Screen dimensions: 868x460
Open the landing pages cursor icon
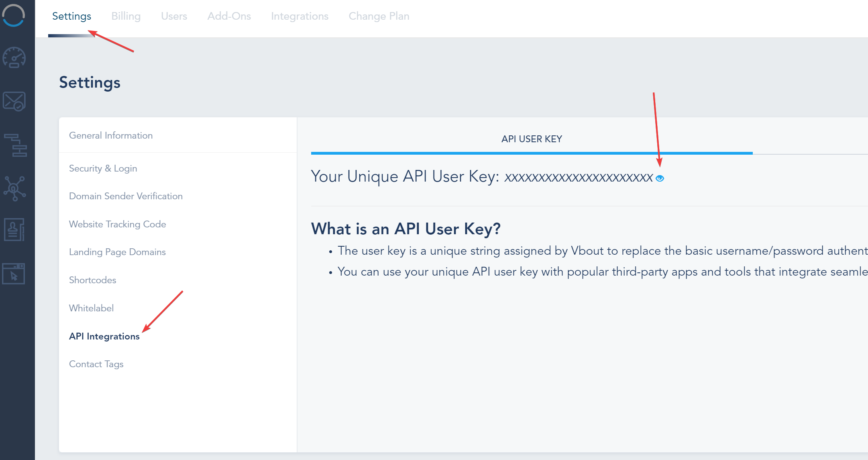(14, 274)
